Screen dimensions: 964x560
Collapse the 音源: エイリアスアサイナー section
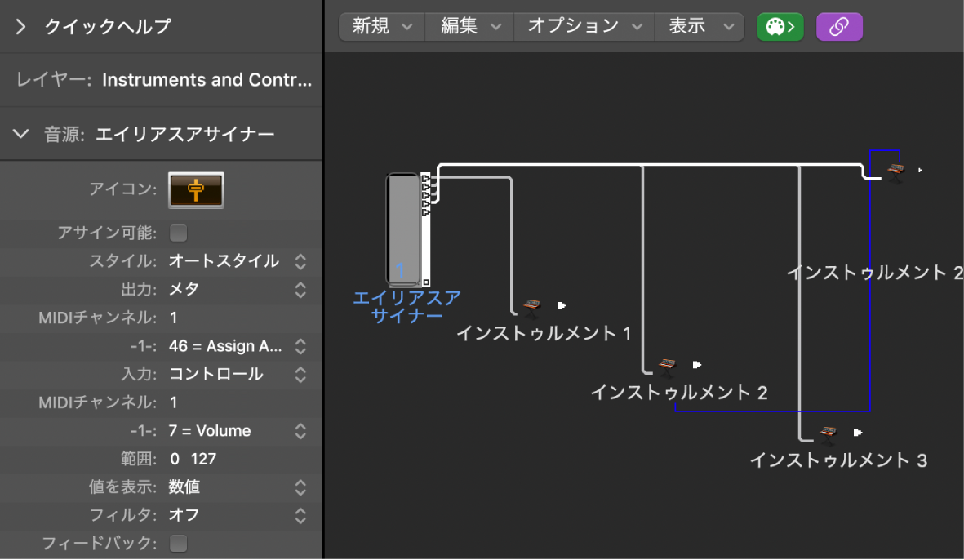[20, 133]
